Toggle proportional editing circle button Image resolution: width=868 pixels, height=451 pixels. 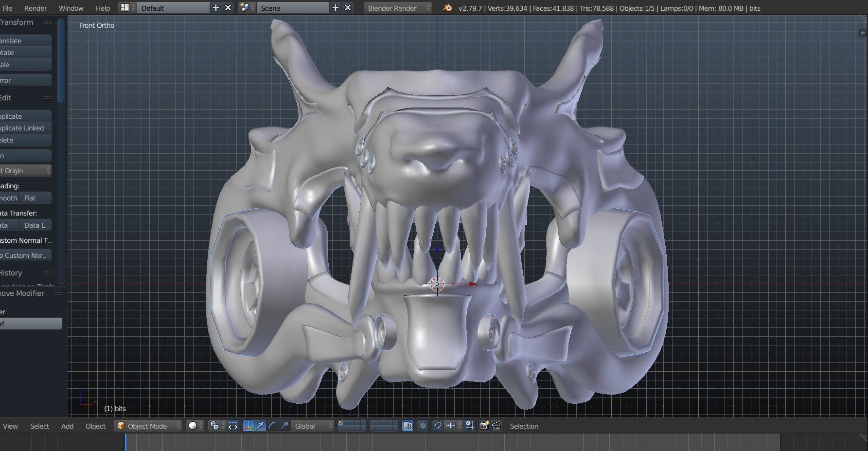point(423,426)
